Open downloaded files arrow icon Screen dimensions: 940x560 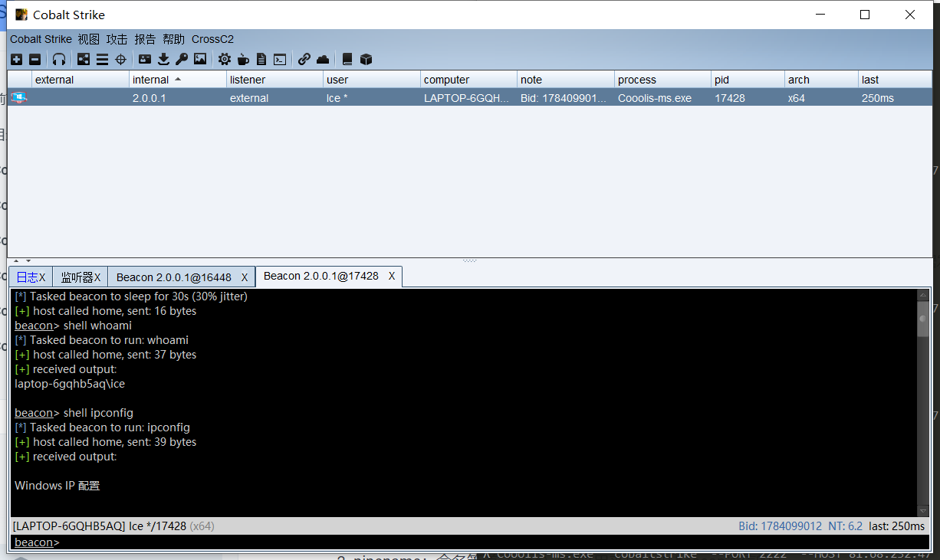163,59
